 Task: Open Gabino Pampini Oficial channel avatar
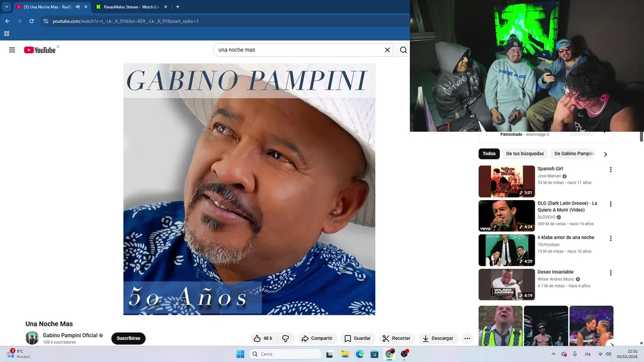[x=32, y=338]
